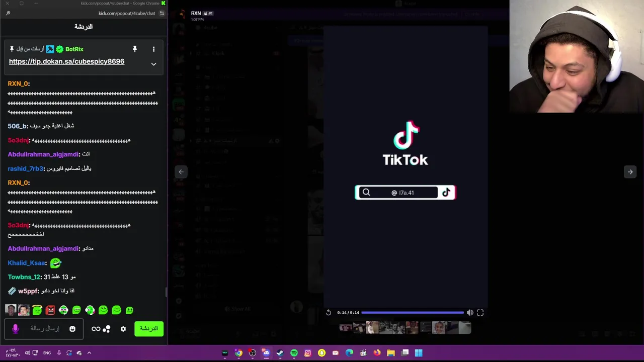The image size is (644, 362).
Task: Open site settings icon beside chat URL
Action: [x=162, y=13]
